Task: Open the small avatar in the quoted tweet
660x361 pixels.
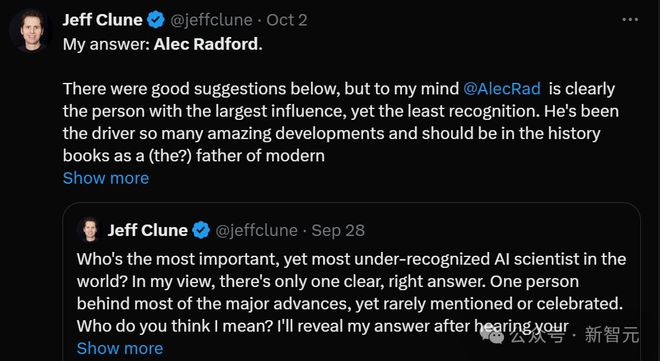Action: pos(89,230)
